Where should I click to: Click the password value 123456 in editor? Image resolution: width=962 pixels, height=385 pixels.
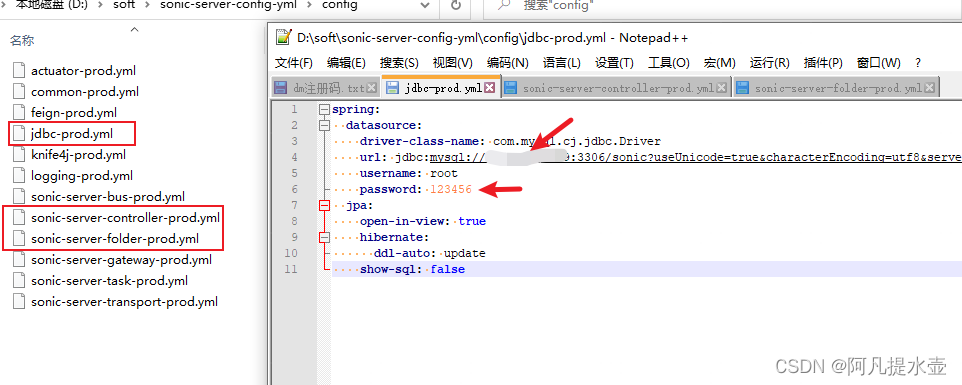pos(451,189)
